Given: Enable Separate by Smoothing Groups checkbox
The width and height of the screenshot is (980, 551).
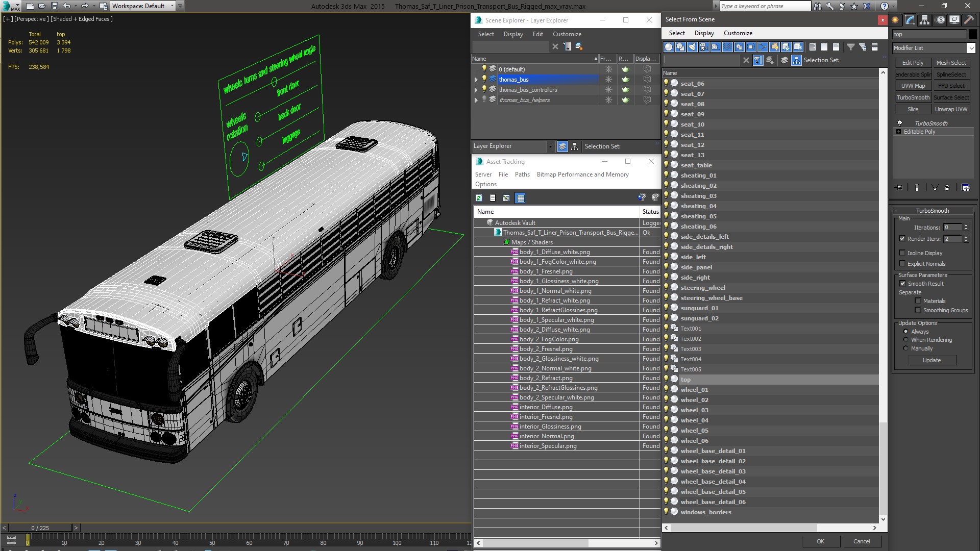Looking at the screenshot, I should tap(918, 310).
